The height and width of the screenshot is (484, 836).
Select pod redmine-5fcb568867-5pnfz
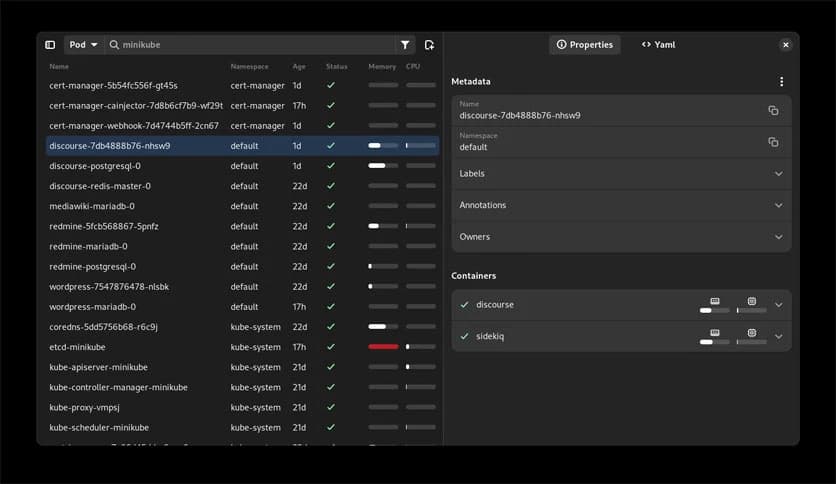coord(243,226)
